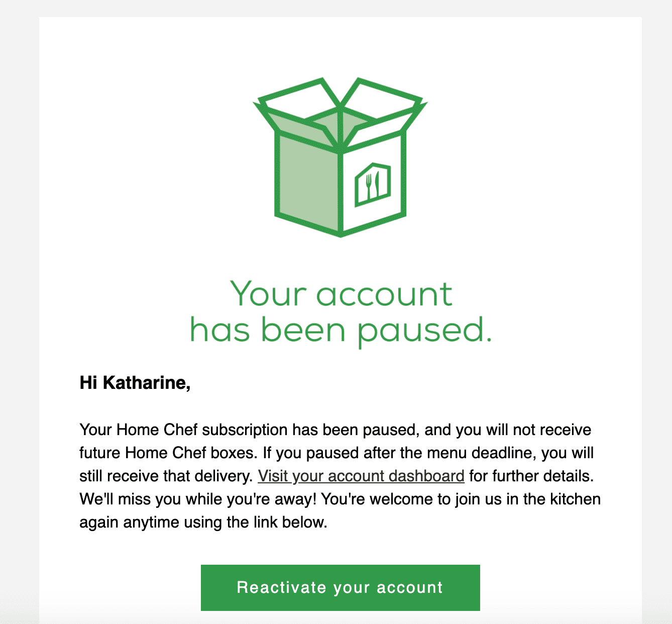This screenshot has height=624, width=672.
Task: Click the "still receive that delivery" text
Action: (166, 476)
